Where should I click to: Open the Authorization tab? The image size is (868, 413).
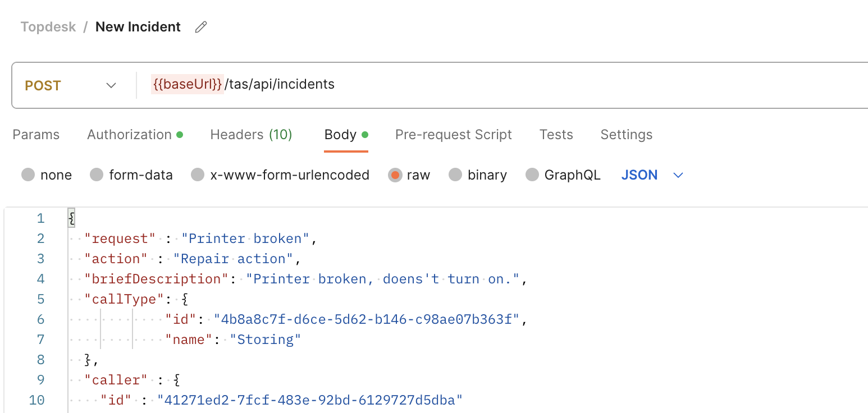point(130,135)
